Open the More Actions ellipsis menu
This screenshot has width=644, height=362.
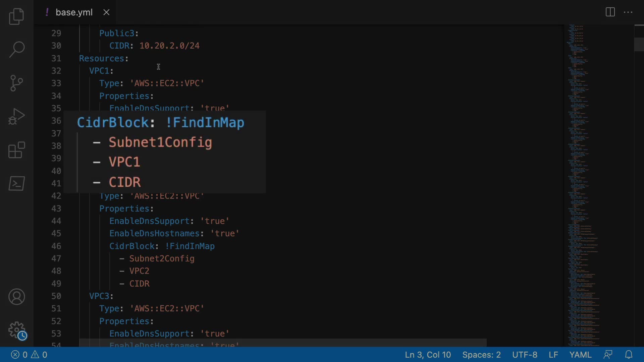coord(628,12)
